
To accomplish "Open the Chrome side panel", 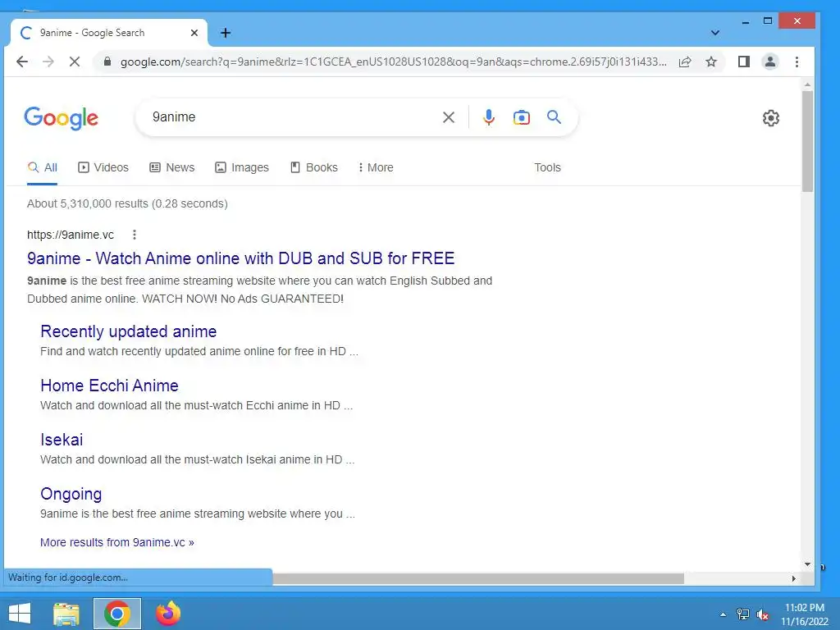I will point(743,62).
